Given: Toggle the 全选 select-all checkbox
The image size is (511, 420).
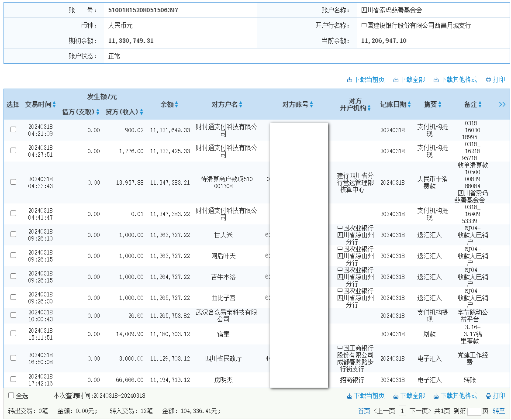Looking at the screenshot, I should (x=11, y=395).
